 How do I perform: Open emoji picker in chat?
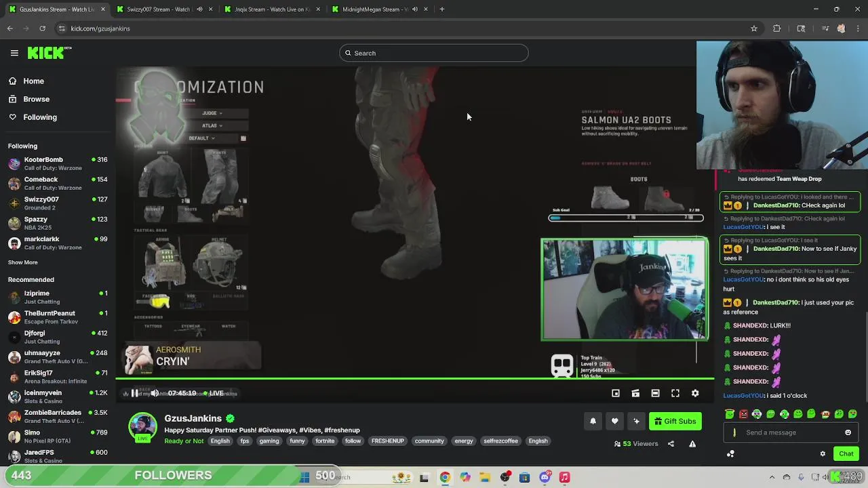pos(848,432)
